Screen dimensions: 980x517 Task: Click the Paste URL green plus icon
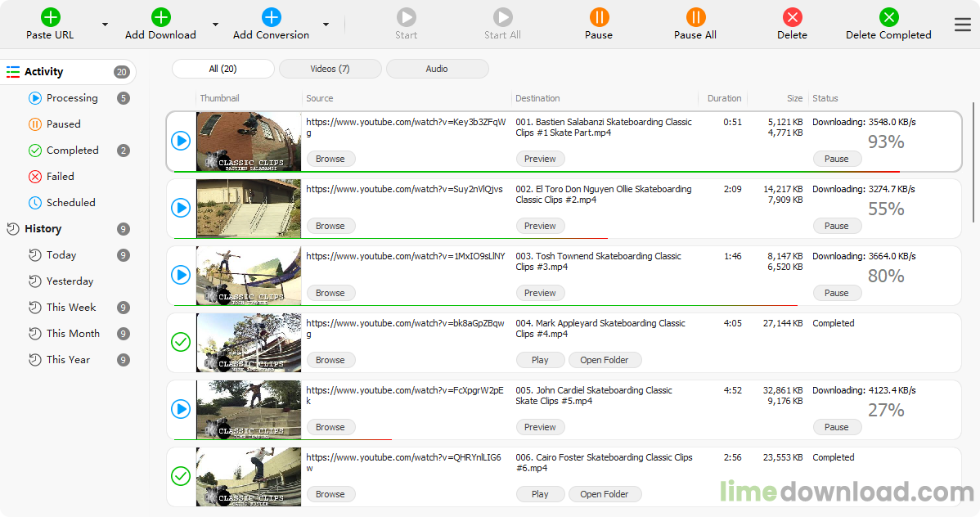tap(50, 17)
